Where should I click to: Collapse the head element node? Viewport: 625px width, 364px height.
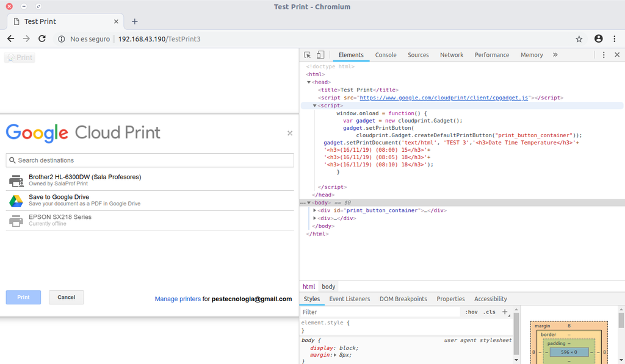pos(308,82)
